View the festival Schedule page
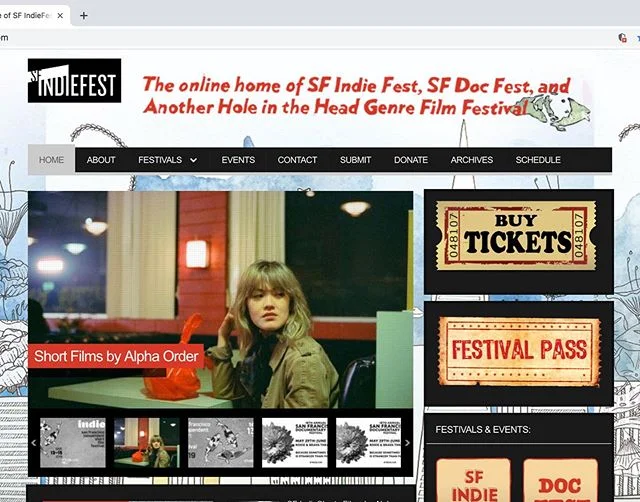This screenshot has width=640, height=502. pos(538,160)
